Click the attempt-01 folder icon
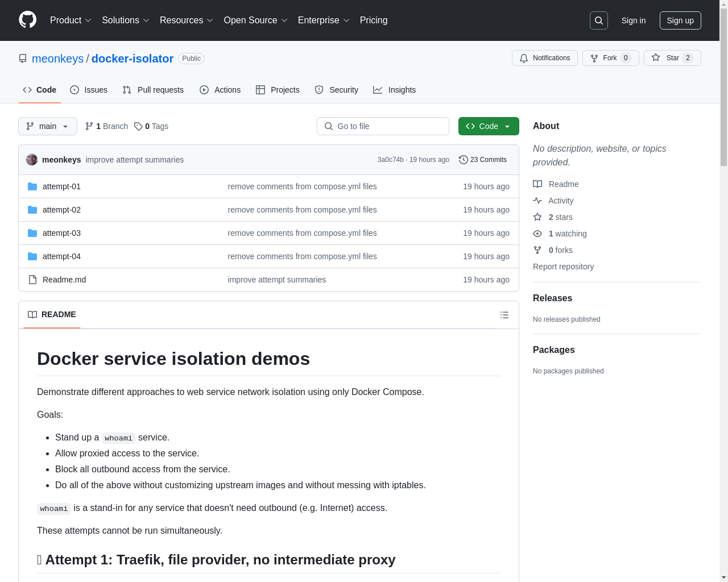 [x=32, y=186]
